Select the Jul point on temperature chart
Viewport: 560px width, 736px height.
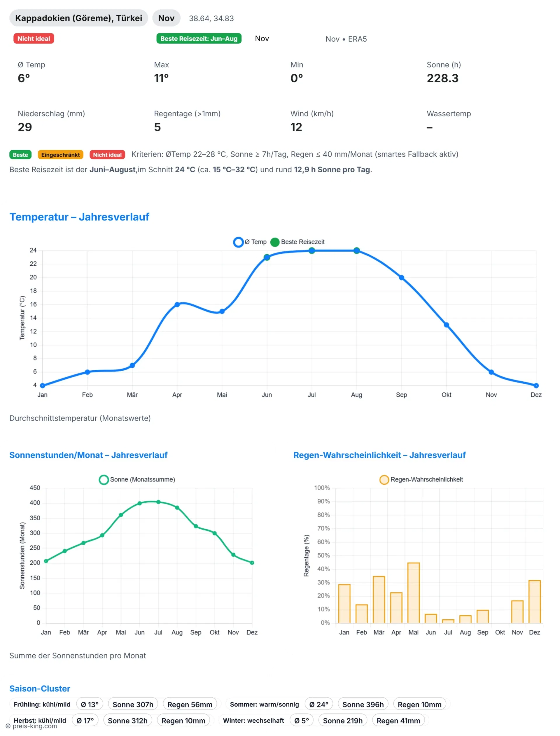pos(312,250)
